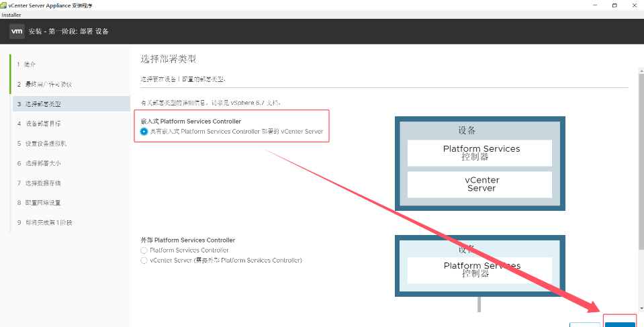
Task: Select the external Platform Services Controller radio
Action: click(144, 250)
